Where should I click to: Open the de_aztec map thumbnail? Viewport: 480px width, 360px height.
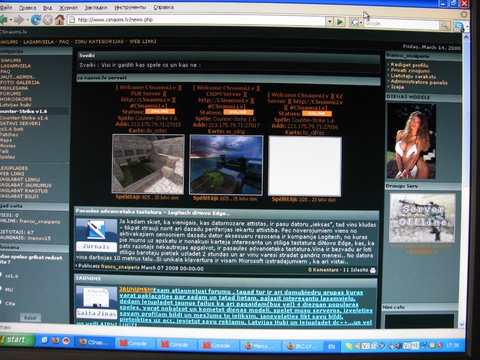(148, 164)
